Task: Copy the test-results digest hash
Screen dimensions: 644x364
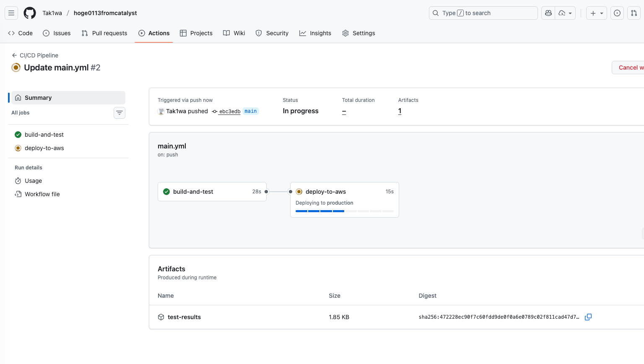Action: click(x=588, y=317)
